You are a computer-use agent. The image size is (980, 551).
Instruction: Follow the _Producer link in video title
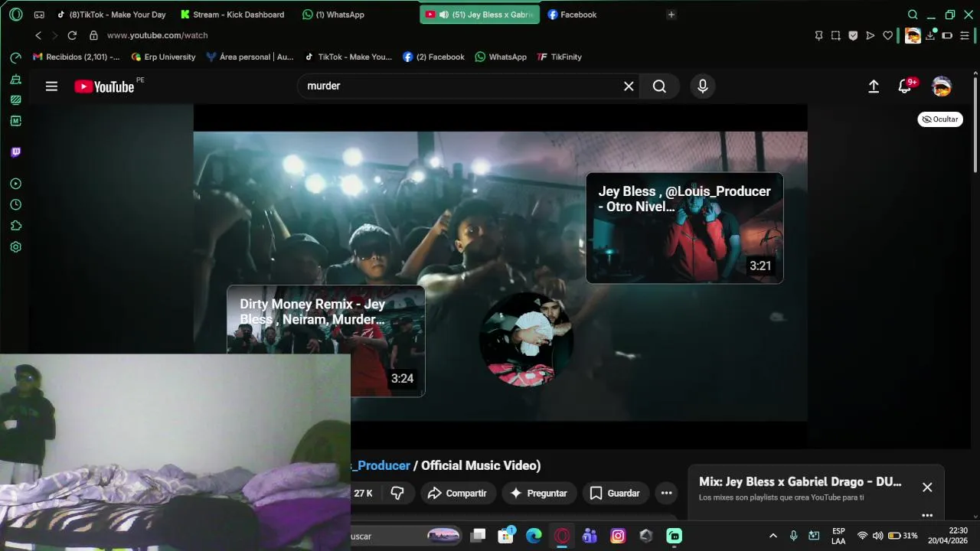coord(380,465)
